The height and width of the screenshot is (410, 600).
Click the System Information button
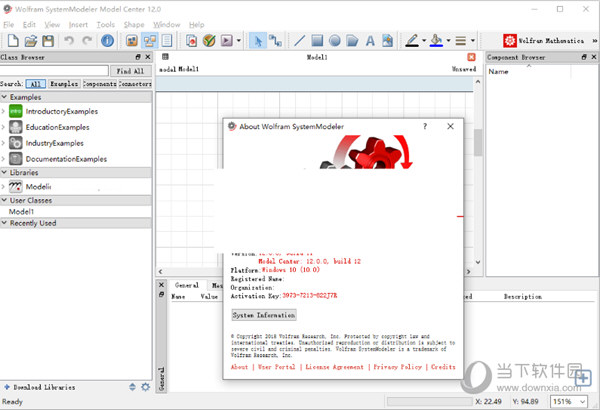pyautogui.click(x=264, y=315)
